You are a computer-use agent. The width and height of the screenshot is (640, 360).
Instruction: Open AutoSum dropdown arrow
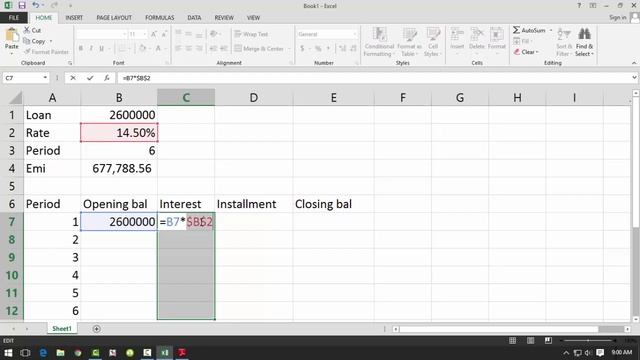pos(551,30)
